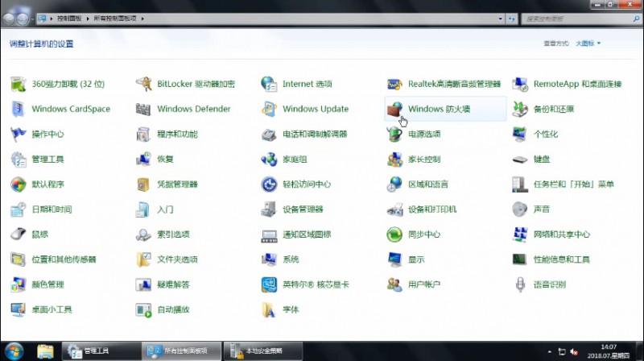Open BitLocker 驱动器加密 icon
Image resolution: width=644 pixels, height=361 pixels.
point(144,84)
